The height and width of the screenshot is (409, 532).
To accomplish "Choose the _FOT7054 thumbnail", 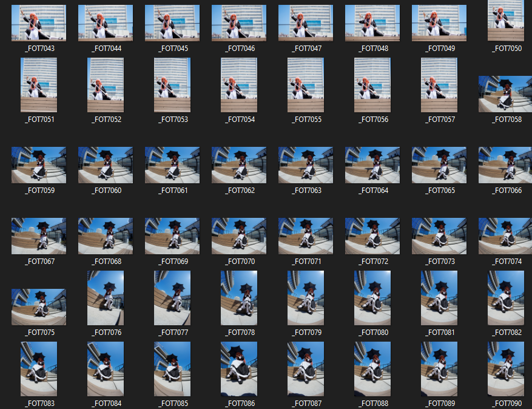I will pyautogui.click(x=239, y=85).
